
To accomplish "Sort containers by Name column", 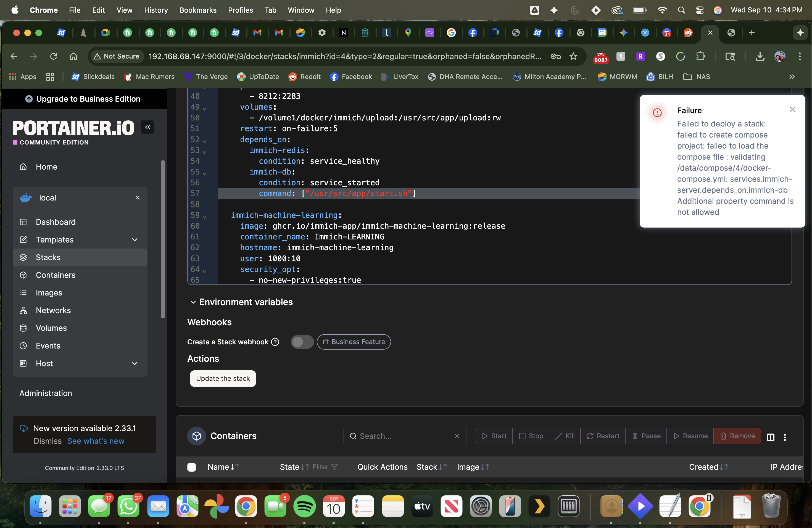I will (x=223, y=467).
